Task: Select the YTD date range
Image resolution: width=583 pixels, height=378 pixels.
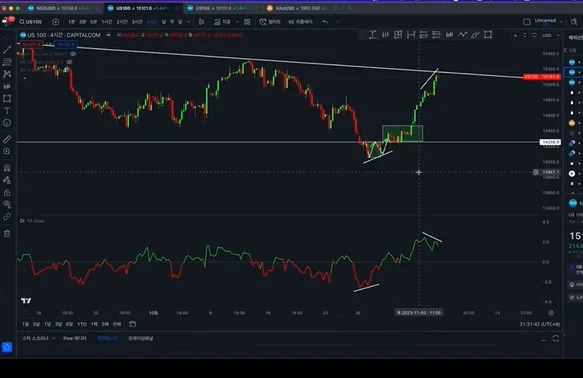Action: pyautogui.click(x=82, y=324)
